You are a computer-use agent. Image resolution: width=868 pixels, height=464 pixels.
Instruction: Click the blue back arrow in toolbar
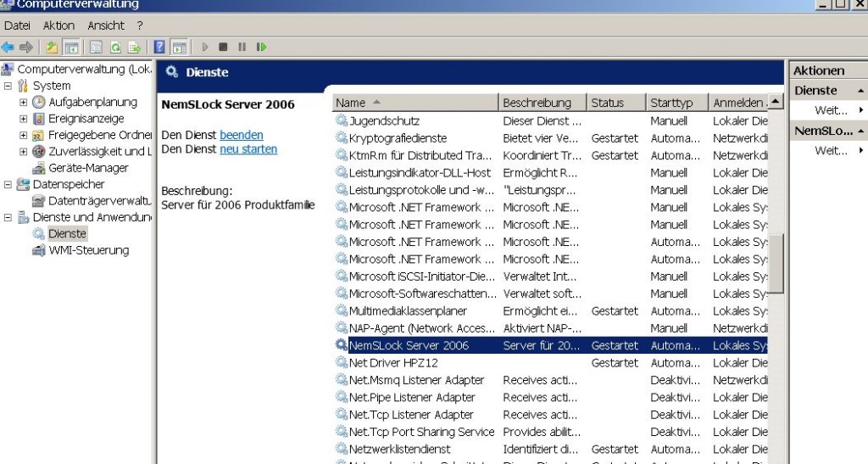point(8,48)
